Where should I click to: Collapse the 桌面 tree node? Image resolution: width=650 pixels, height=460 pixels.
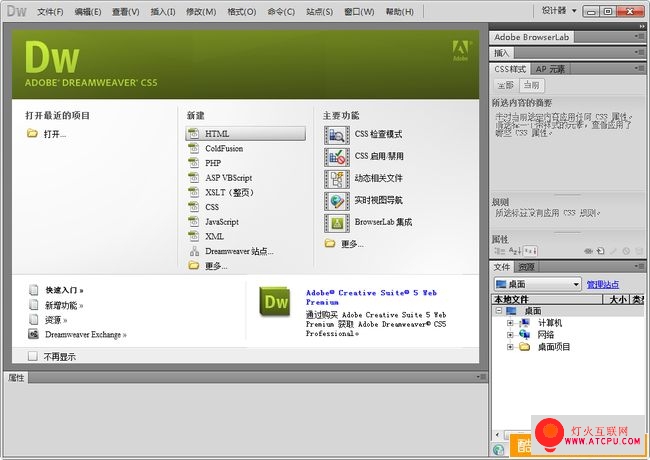coord(498,311)
